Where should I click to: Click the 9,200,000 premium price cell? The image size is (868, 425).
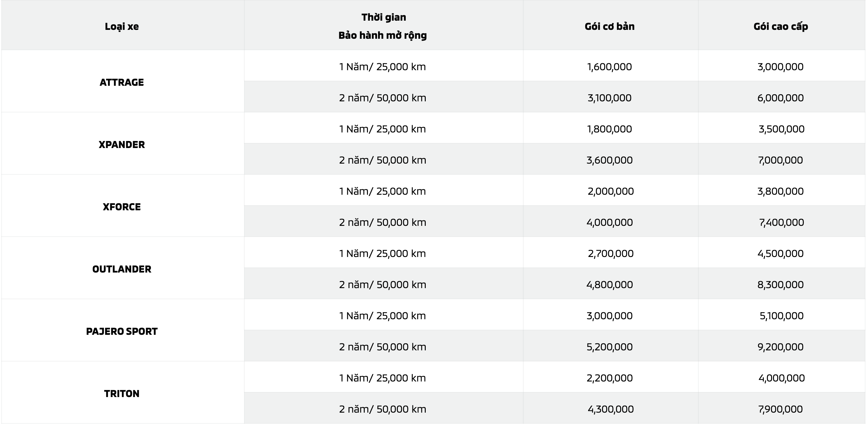[x=781, y=347]
